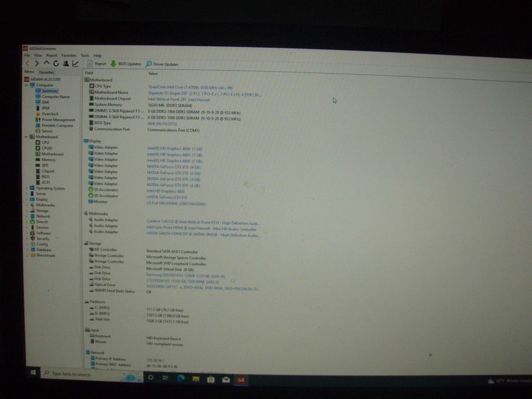Click the BIOS Updates toolbar button
The image size is (532, 399).
coord(126,64)
